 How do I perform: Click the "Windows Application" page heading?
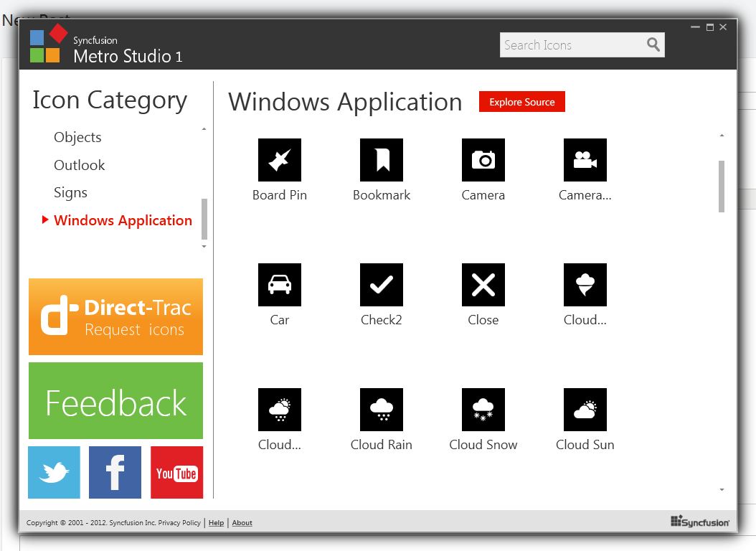tap(345, 102)
